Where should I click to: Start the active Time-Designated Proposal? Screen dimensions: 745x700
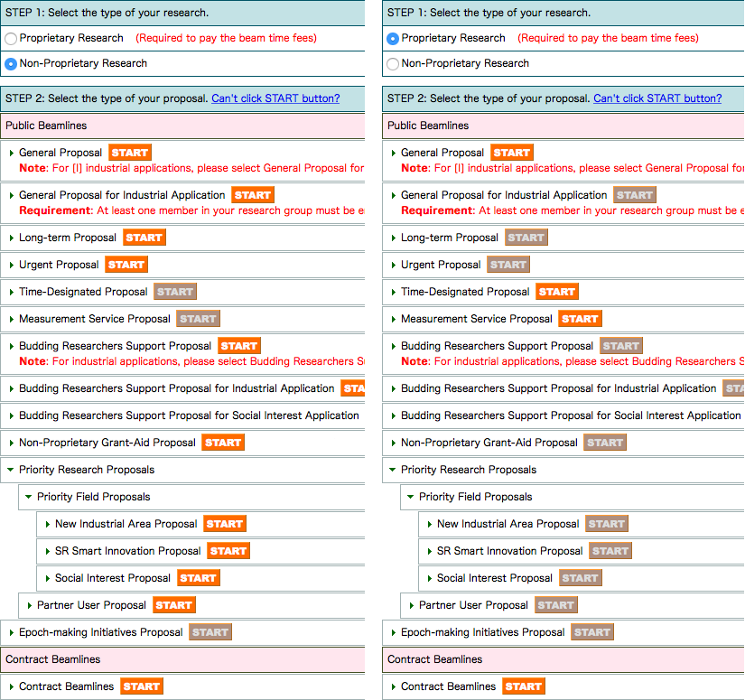click(556, 292)
